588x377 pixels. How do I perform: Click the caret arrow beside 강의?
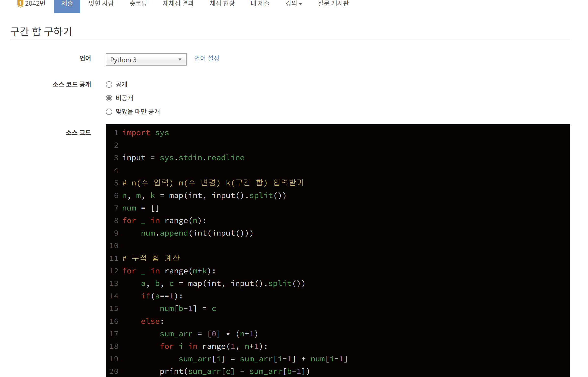coord(300,4)
